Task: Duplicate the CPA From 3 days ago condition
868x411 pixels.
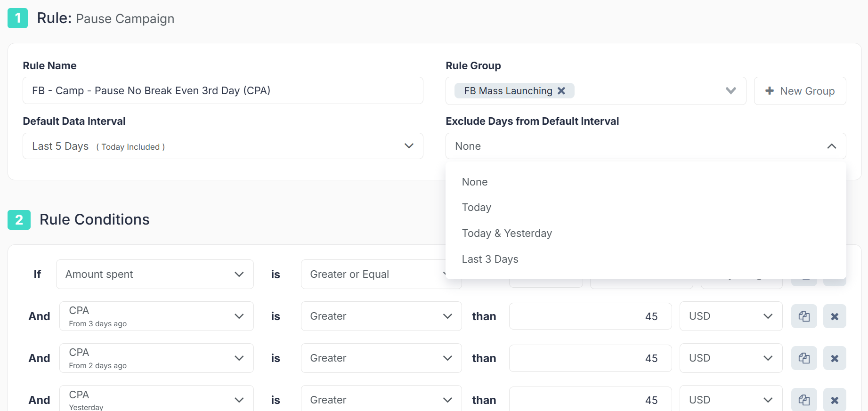Action: tap(804, 316)
